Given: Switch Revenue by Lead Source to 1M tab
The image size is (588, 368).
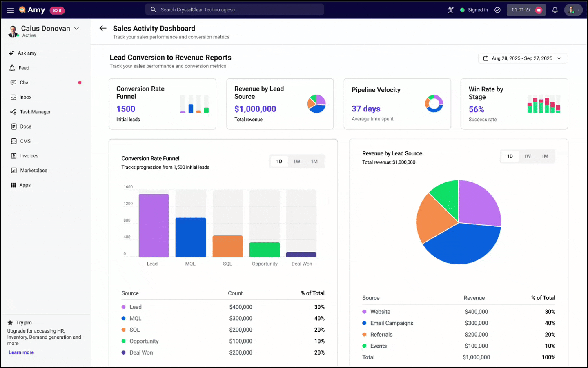Looking at the screenshot, I should pos(545,156).
